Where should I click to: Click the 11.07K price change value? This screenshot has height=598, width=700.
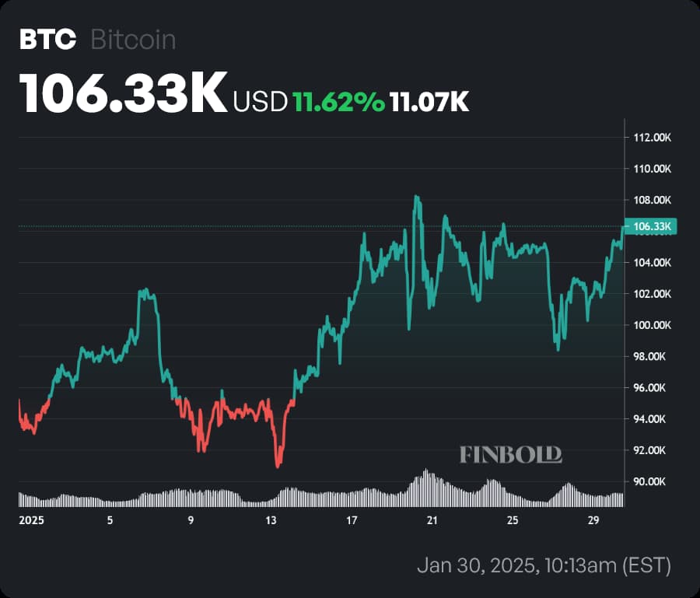tap(429, 101)
